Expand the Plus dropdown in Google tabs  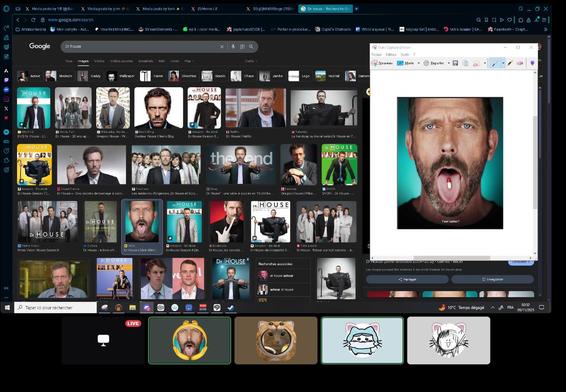tap(189, 61)
